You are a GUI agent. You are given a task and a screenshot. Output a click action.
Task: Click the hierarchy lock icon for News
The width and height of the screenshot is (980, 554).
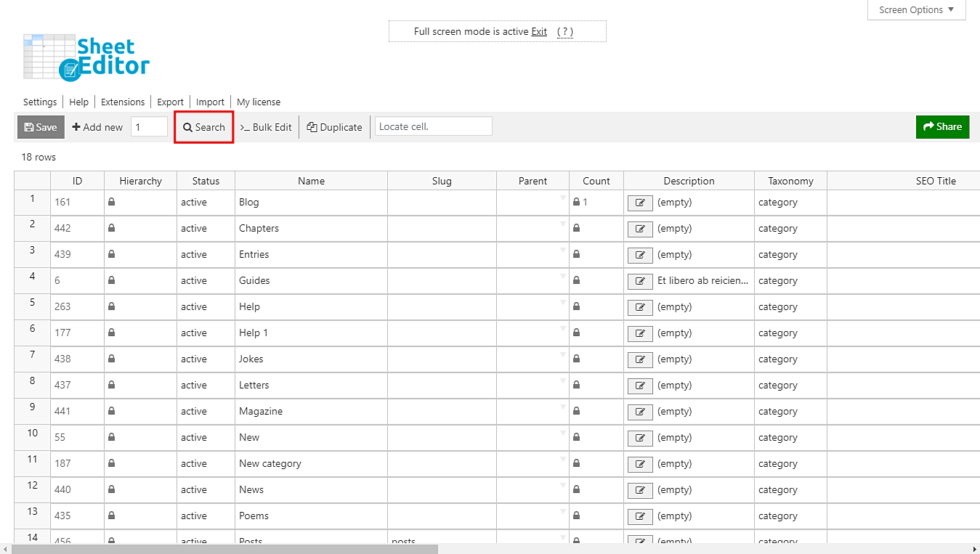point(112,489)
